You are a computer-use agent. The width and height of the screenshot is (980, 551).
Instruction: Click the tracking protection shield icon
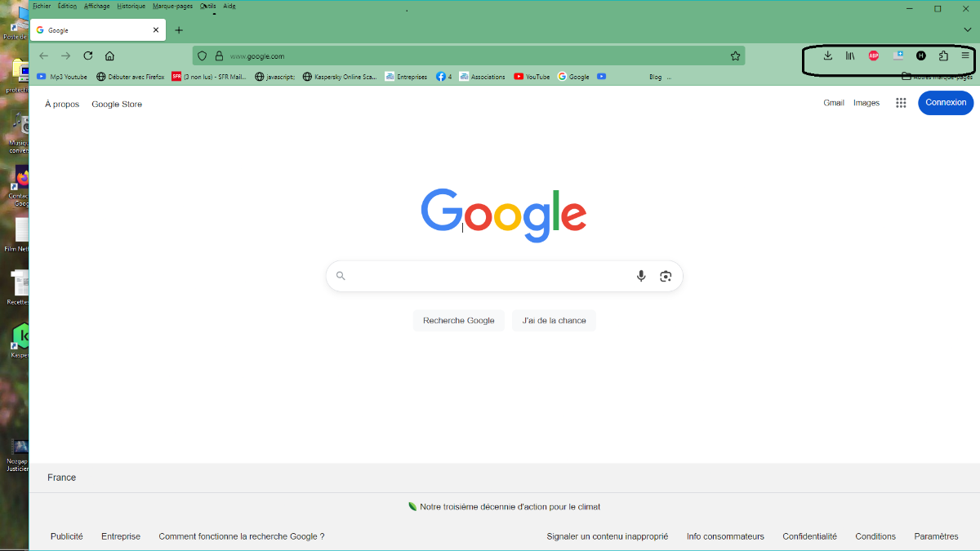(x=203, y=56)
